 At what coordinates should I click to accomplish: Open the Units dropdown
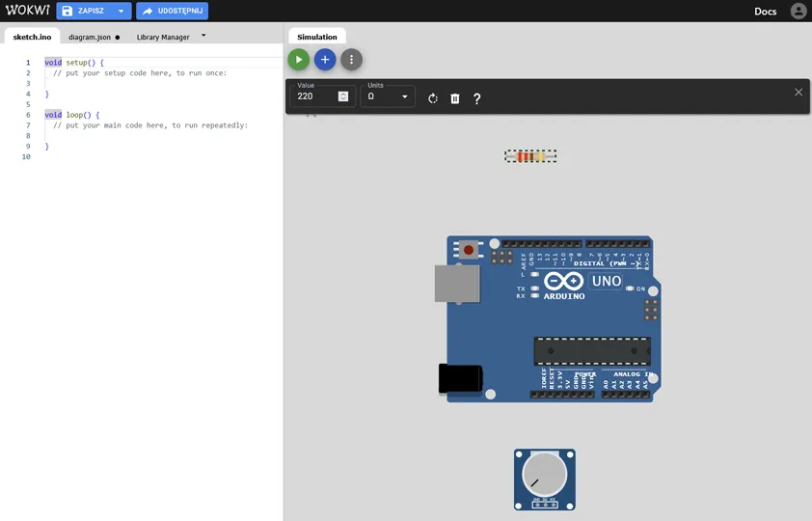point(388,96)
